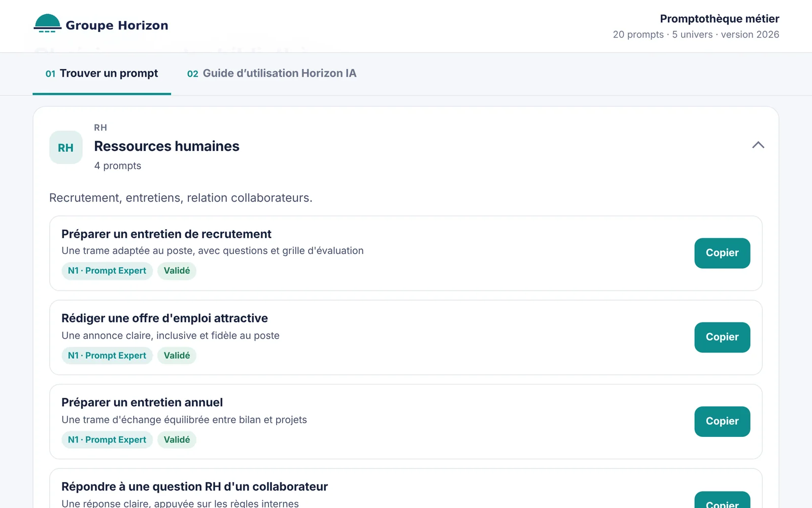Click description 'Recrutement, entretiens, relation collaborateurs.'
The image size is (812, 508).
pos(181,198)
